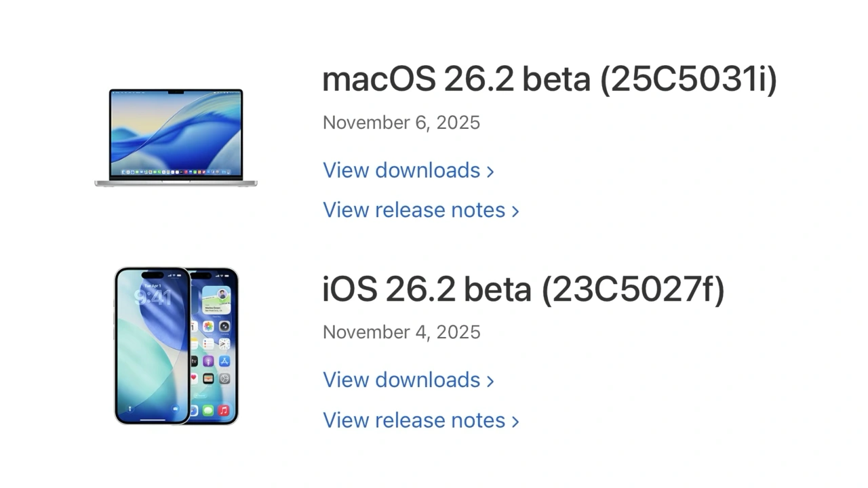
Task: Tap the Podcasts app icon
Action: pyautogui.click(x=209, y=361)
